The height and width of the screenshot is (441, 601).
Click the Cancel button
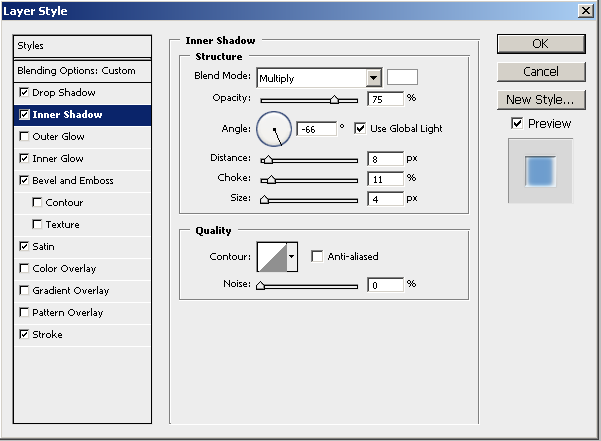(540, 72)
